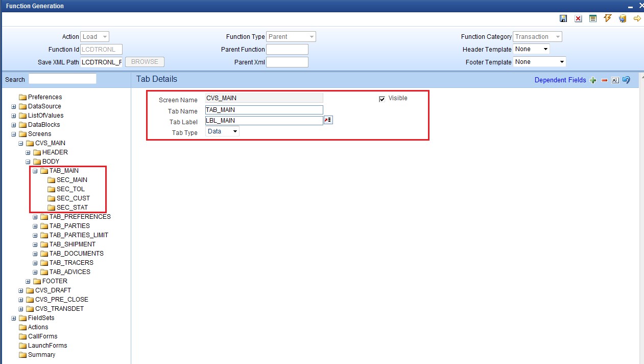Select LaunchForms in the tree
The height and width of the screenshot is (364, 644).
[x=47, y=346]
